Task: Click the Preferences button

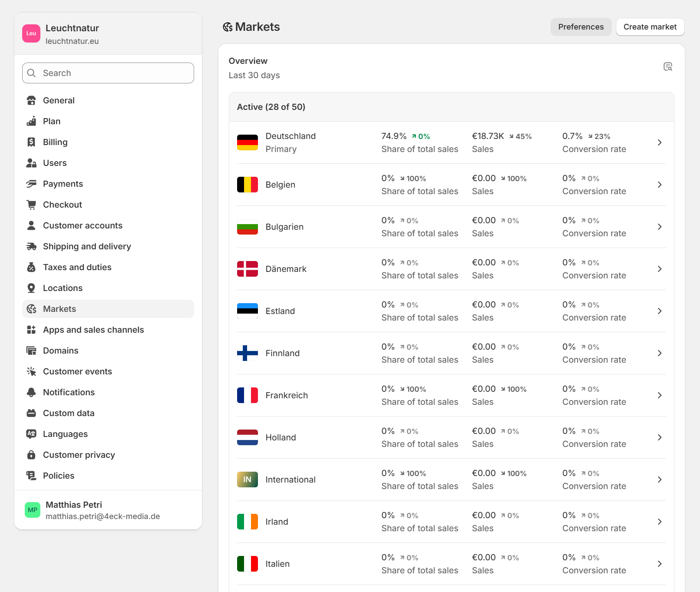Action: [581, 26]
